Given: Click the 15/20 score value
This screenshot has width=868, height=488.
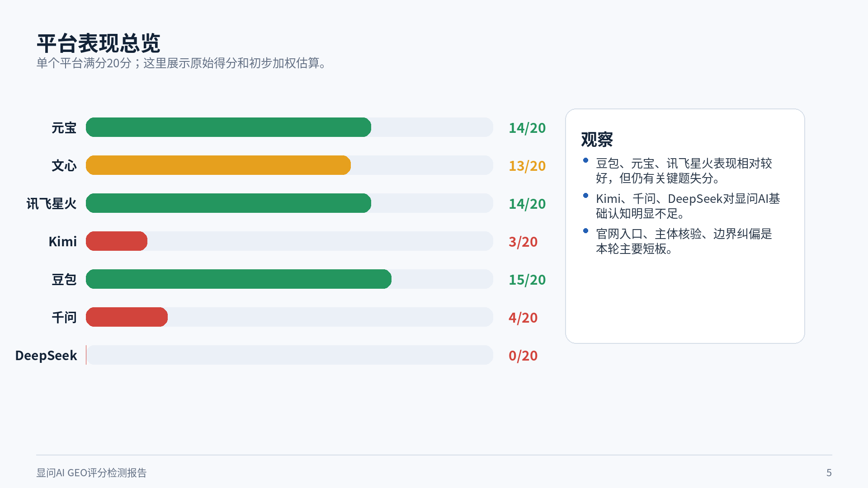Looking at the screenshot, I should pos(527,280).
